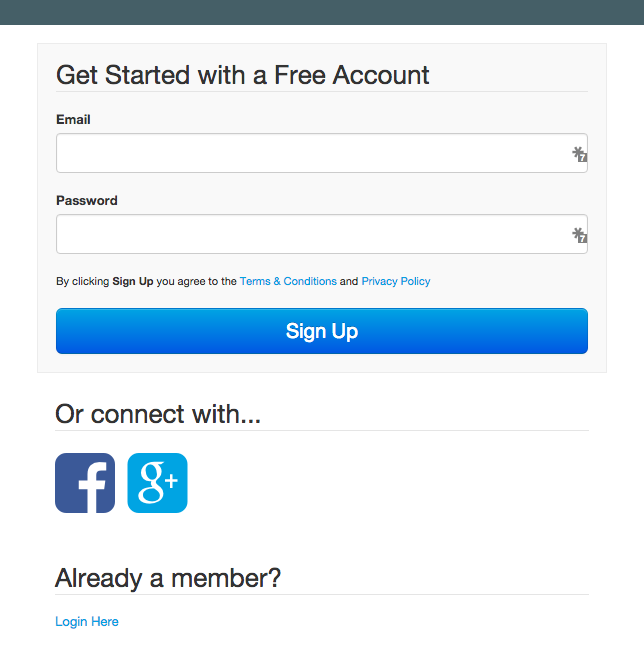Focus the Email input field
The image size is (644, 654).
(x=322, y=153)
